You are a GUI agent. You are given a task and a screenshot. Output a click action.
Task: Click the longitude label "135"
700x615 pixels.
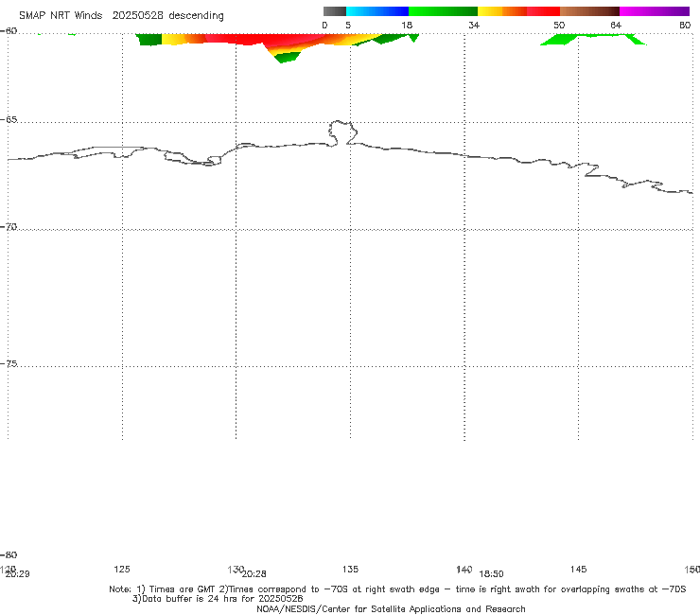(x=350, y=569)
